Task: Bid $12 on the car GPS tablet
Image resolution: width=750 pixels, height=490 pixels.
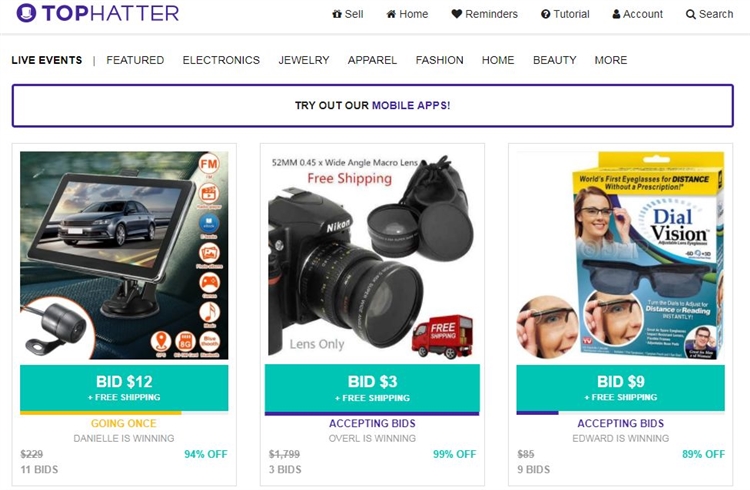Action: pos(124,388)
